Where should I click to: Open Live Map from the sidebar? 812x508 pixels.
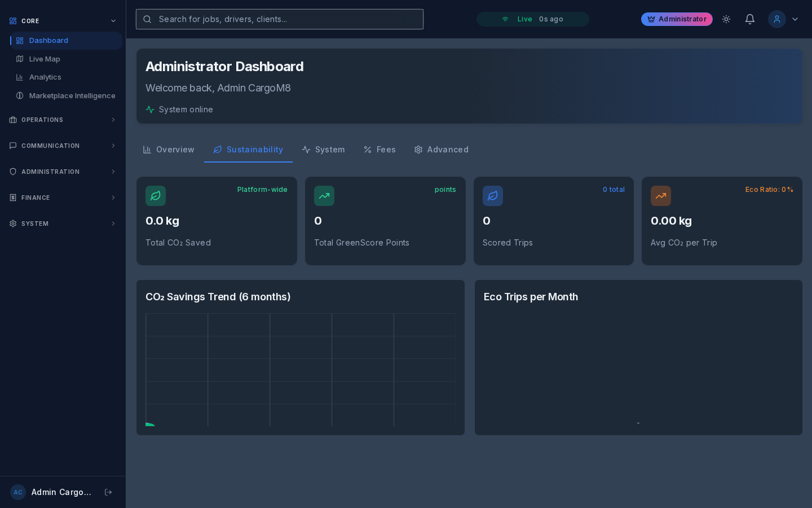45,59
